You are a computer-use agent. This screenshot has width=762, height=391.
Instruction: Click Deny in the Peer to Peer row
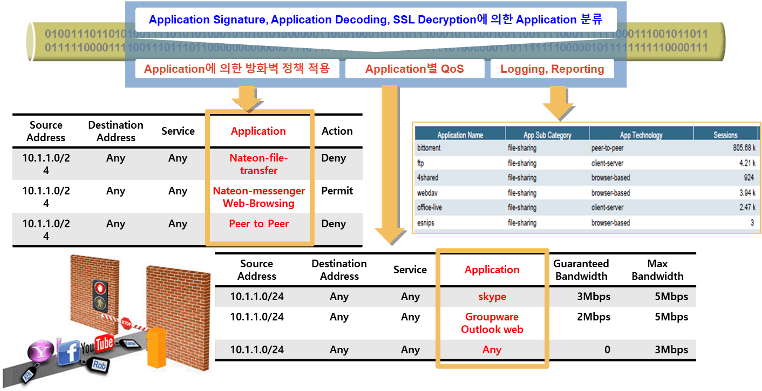333,224
